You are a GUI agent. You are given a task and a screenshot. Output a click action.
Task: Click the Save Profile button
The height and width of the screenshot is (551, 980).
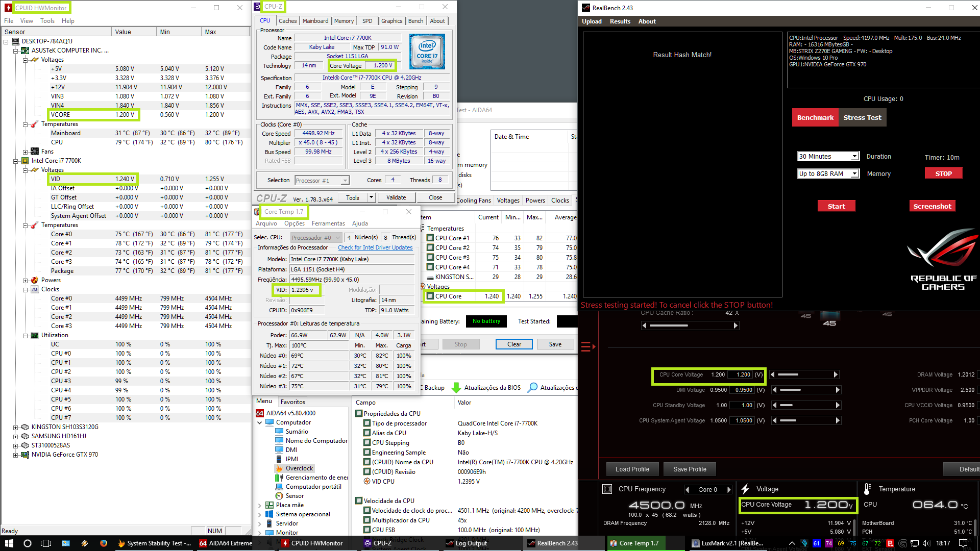[x=690, y=469]
